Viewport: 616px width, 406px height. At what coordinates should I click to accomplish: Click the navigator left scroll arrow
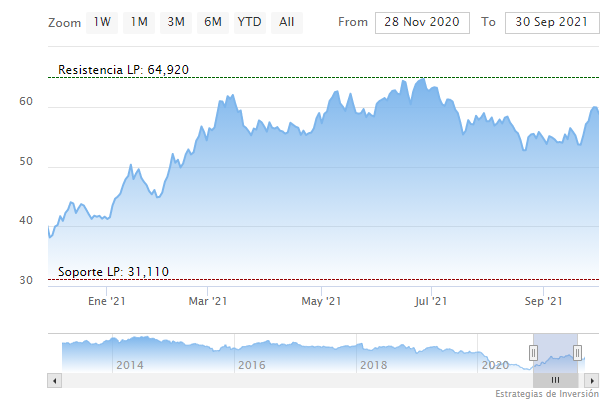coord(54,380)
